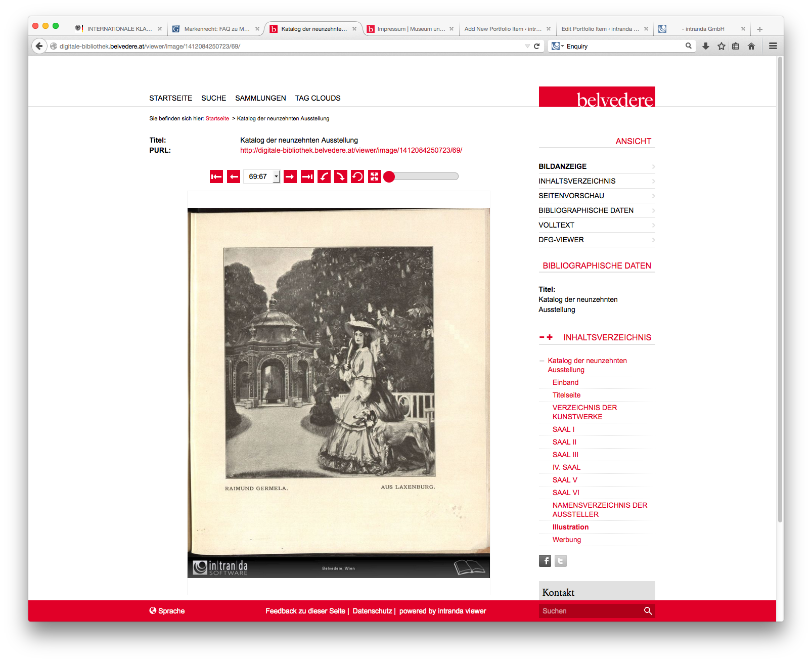Rotate image left icon
Viewport: 812px width, 662px height.
coord(324,176)
